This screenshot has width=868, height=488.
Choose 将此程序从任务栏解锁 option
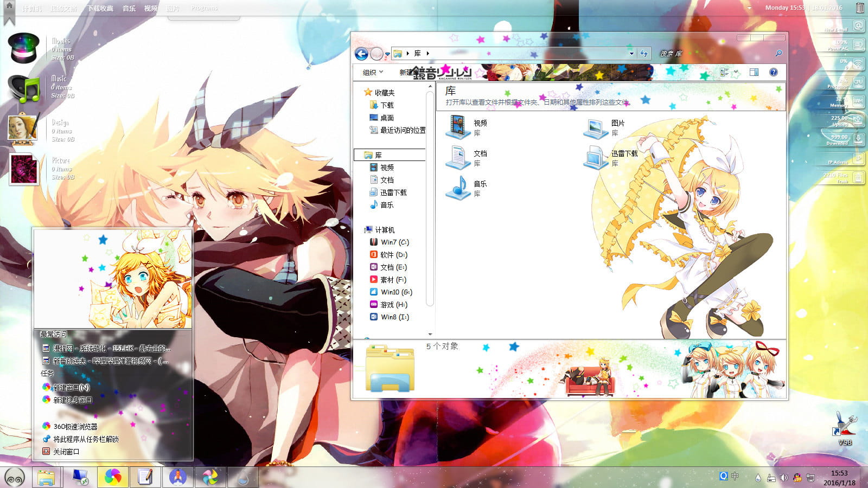pyautogui.click(x=80, y=439)
